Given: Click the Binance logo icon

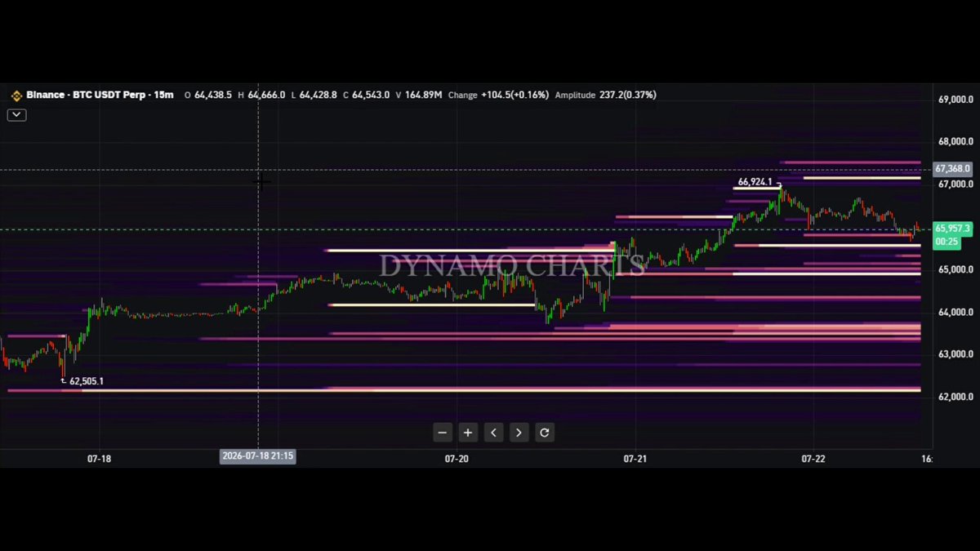Looking at the screenshot, I should 16,96.
